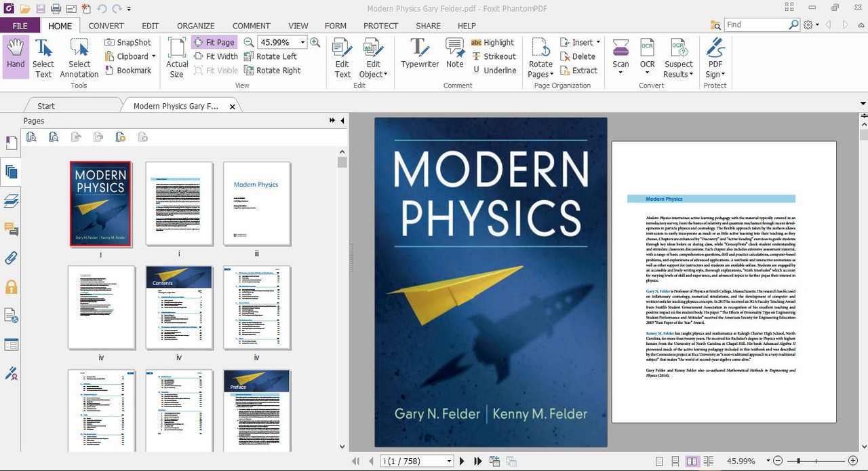Delete pages with the Delete tool
The height and width of the screenshot is (471, 868).
click(x=578, y=56)
